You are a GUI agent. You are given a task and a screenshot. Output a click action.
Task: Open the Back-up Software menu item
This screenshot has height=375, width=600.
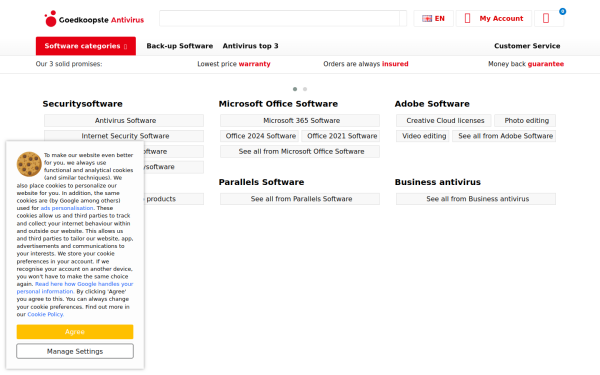[179, 46]
